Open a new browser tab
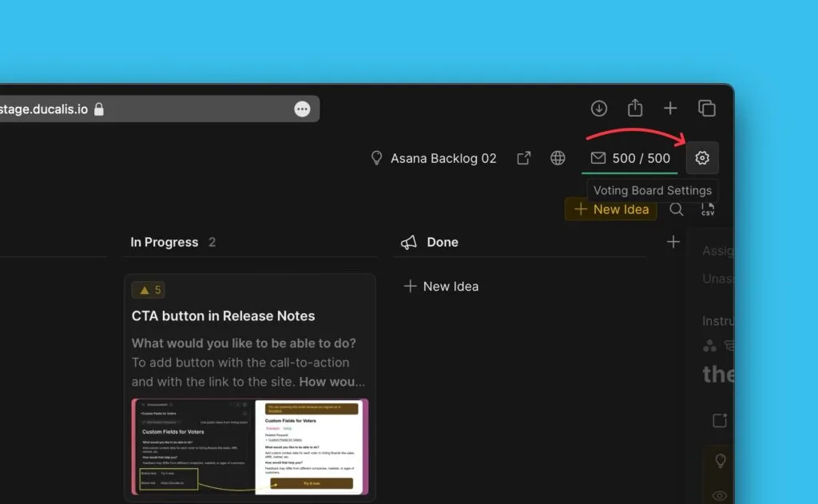 pos(670,109)
